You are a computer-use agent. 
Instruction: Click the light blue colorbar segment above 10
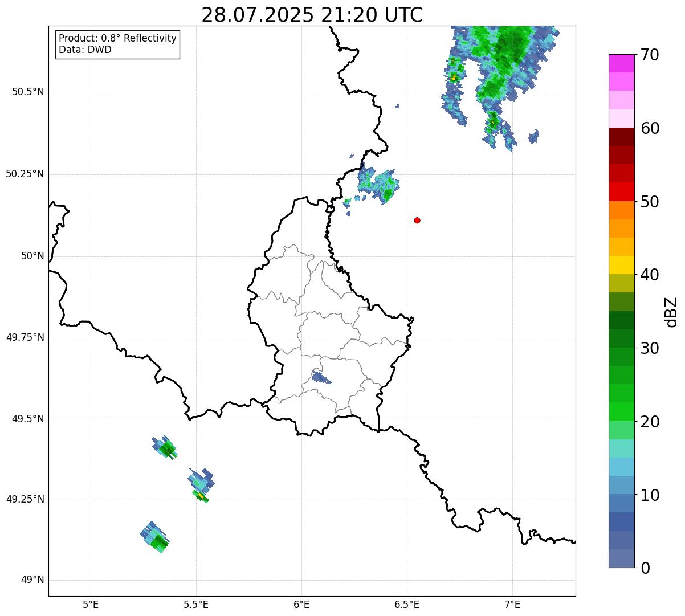[x=621, y=485]
